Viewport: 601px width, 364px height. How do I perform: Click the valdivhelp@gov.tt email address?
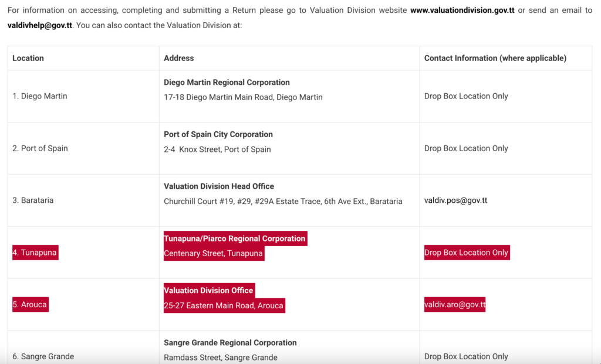[40, 26]
